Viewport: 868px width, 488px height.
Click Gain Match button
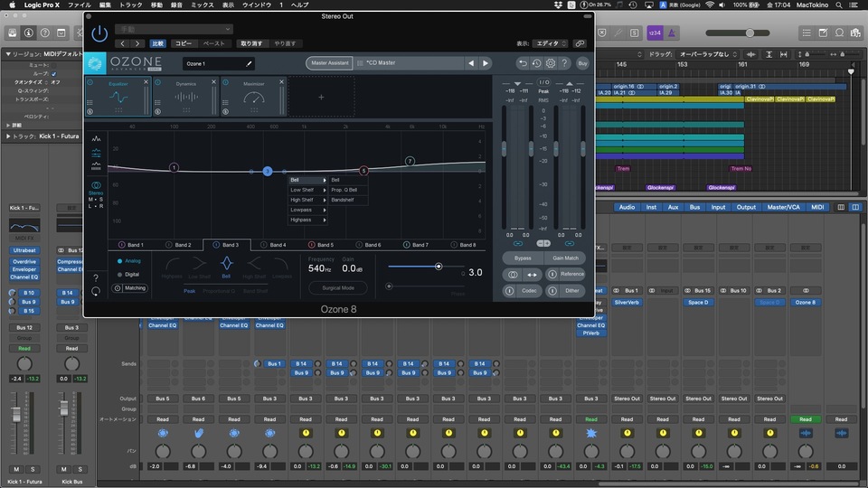[565, 258]
